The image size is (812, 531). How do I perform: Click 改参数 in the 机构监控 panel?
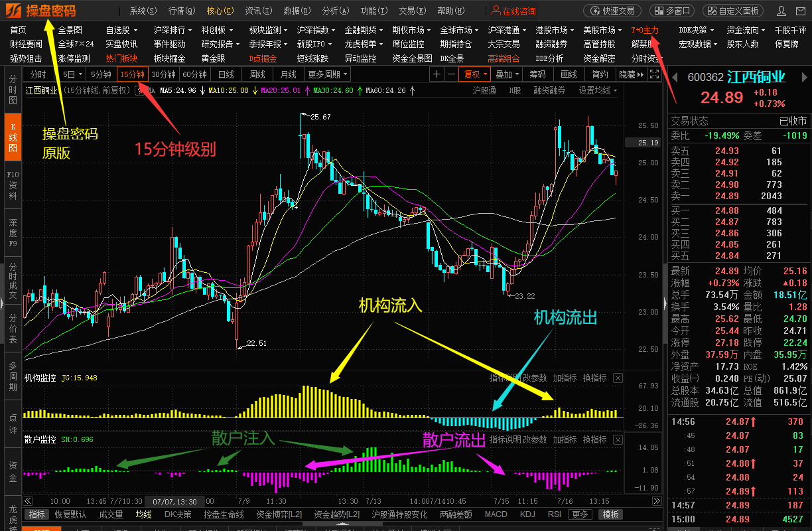[535, 378]
